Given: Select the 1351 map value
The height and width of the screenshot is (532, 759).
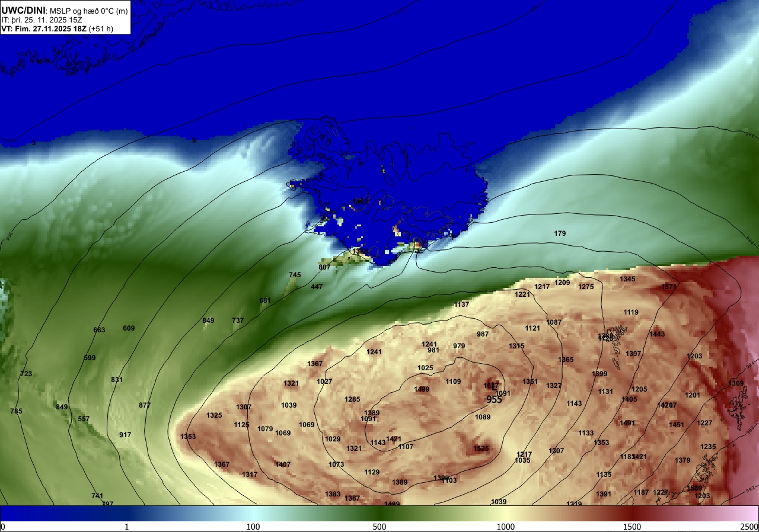Looking at the screenshot, I should coord(530,382).
